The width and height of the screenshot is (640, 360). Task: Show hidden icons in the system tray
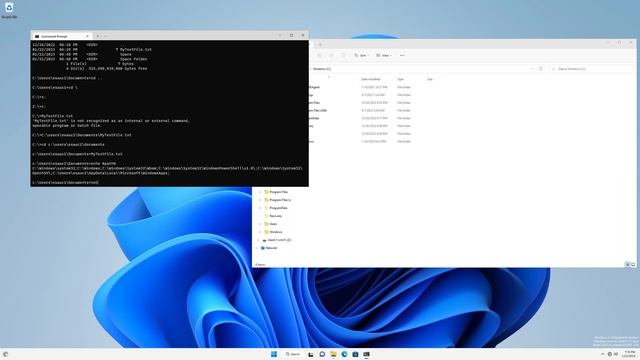pos(602,354)
